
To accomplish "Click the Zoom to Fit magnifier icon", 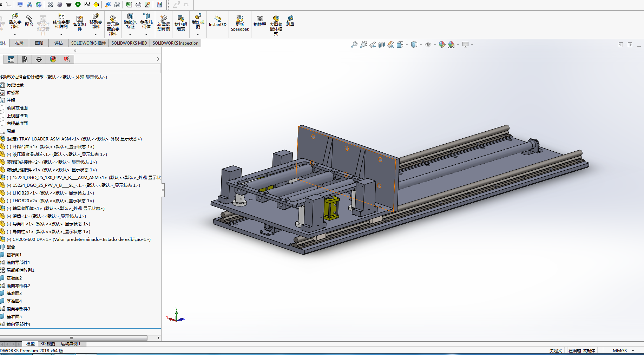I will [x=354, y=45].
